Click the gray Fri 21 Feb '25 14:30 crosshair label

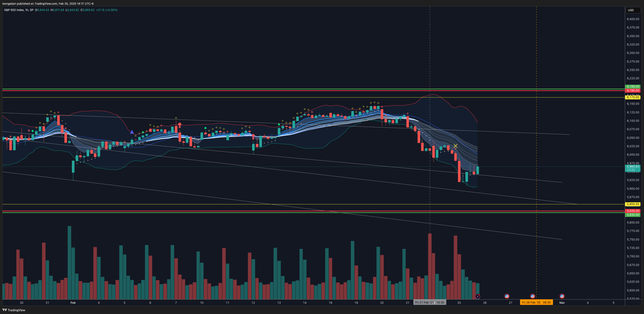tap(429, 303)
